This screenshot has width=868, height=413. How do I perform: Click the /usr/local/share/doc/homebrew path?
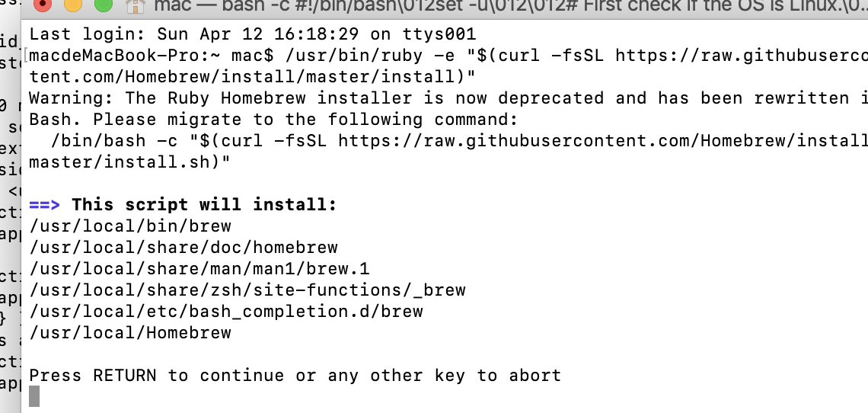coord(183,247)
